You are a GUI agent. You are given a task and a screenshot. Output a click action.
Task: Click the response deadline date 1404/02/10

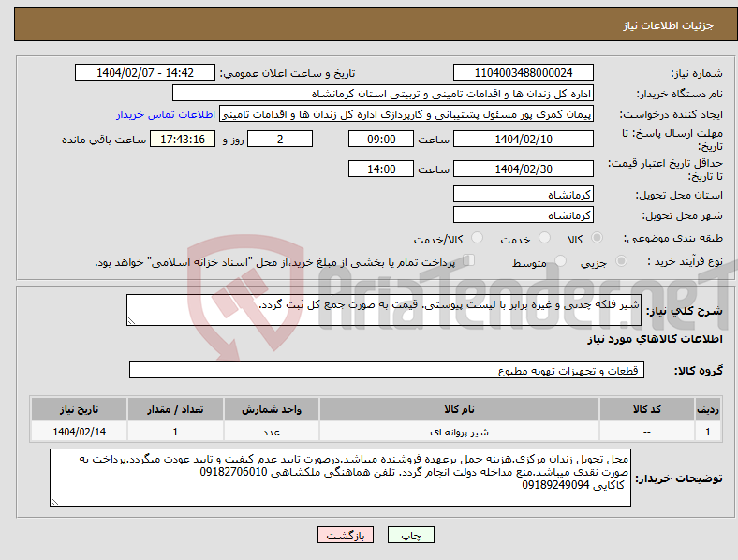click(523, 139)
